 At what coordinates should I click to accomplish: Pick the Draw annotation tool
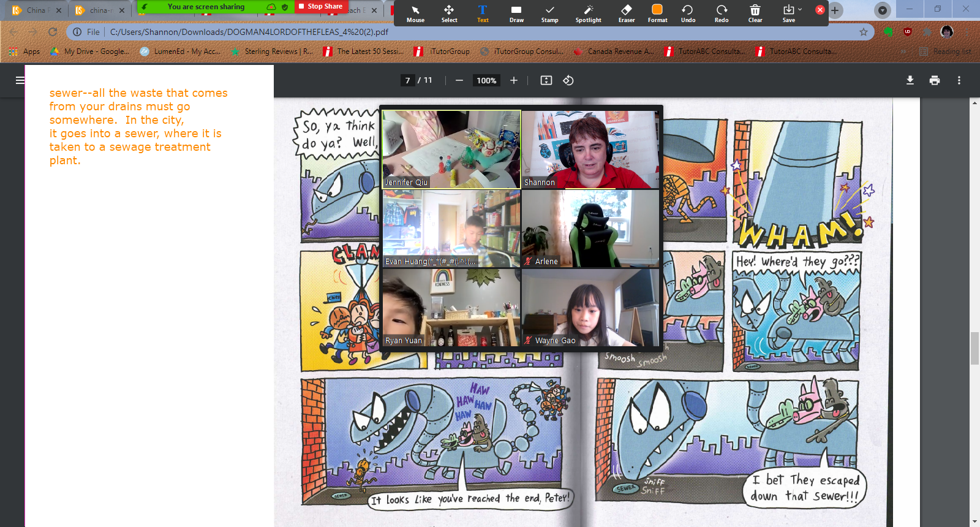[x=516, y=13]
